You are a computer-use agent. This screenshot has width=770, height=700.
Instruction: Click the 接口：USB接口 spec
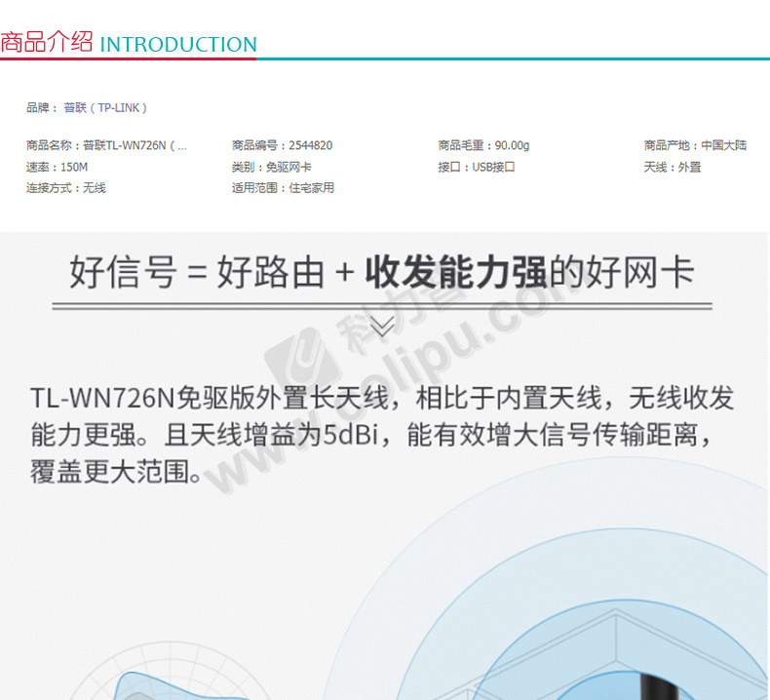(x=477, y=167)
